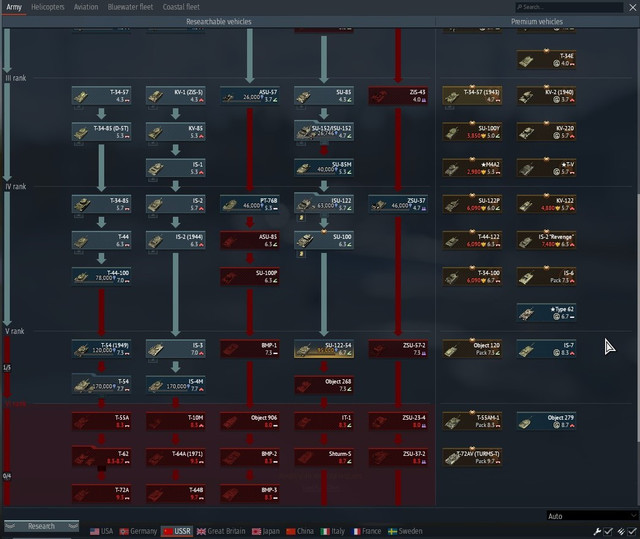Select the Sweden nation tab
640x539 pixels.
pyautogui.click(x=405, y=531)
